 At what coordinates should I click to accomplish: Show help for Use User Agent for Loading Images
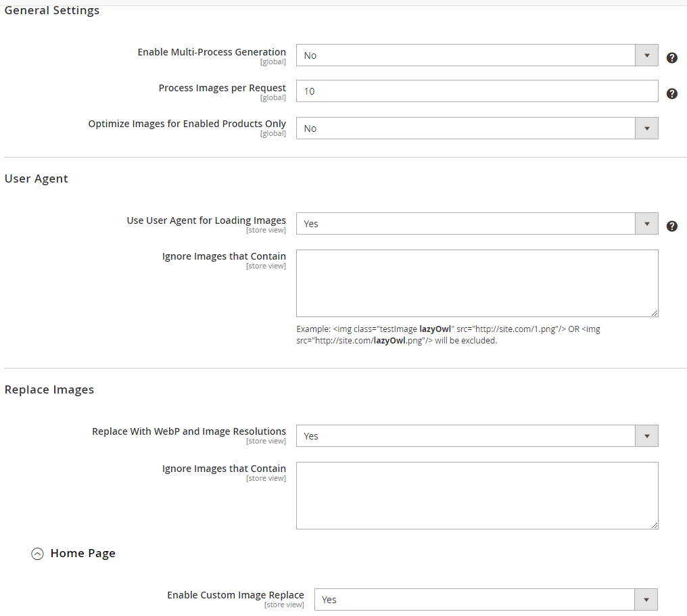(671, 226)
